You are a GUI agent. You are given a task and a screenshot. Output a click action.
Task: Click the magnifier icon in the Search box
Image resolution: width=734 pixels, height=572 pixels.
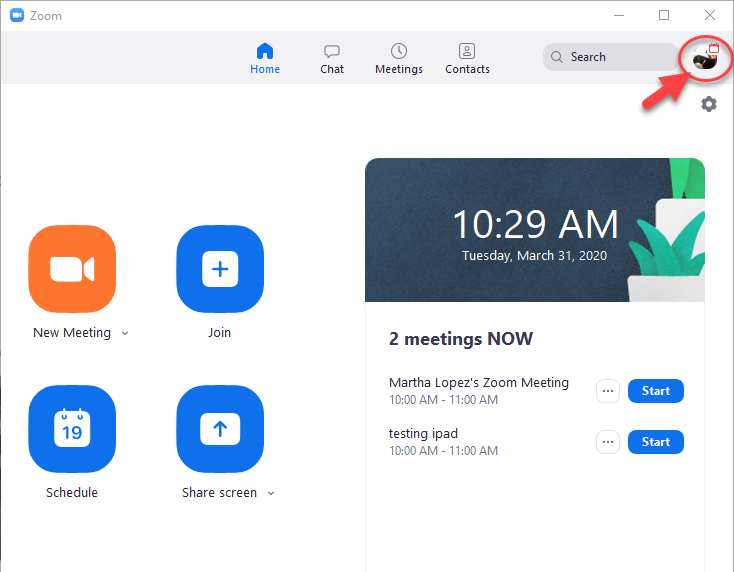pos(557,57)
